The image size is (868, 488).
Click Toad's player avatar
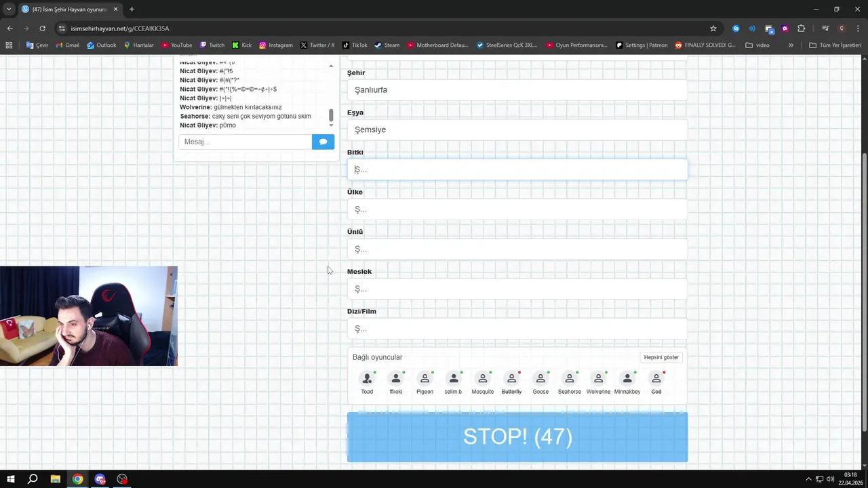pyautogui.click(x=367, y=379)
